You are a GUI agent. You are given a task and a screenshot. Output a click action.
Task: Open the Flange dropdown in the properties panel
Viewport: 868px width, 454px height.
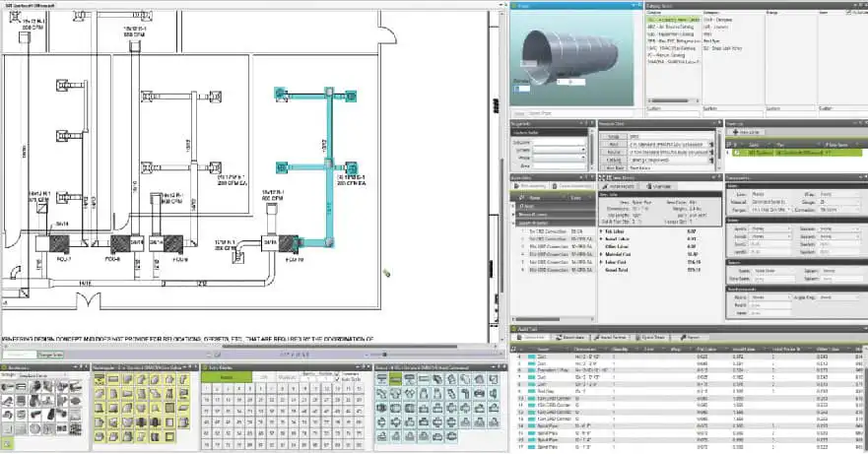(x=771, y=210)
